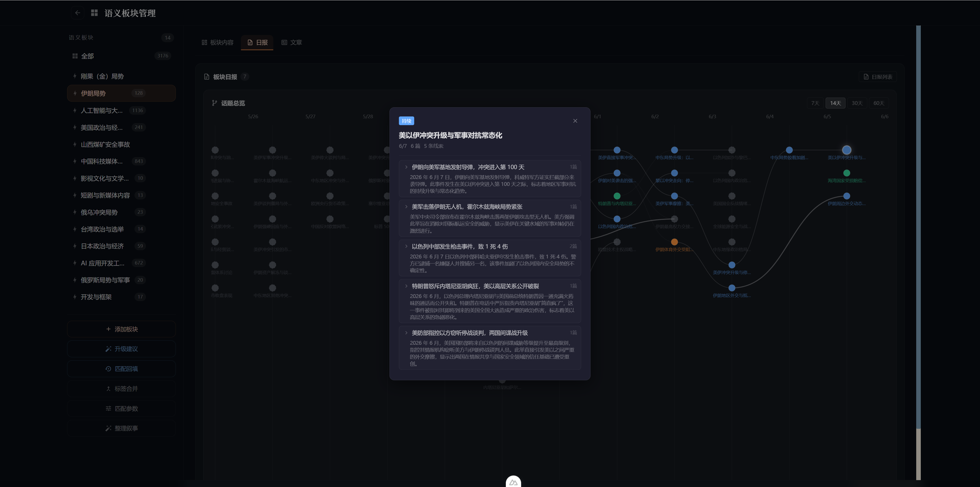980x487 pixels.
Task: Click the 美伊冲突升级与停... node on 6/3
Action: click(x=732, y=265)
